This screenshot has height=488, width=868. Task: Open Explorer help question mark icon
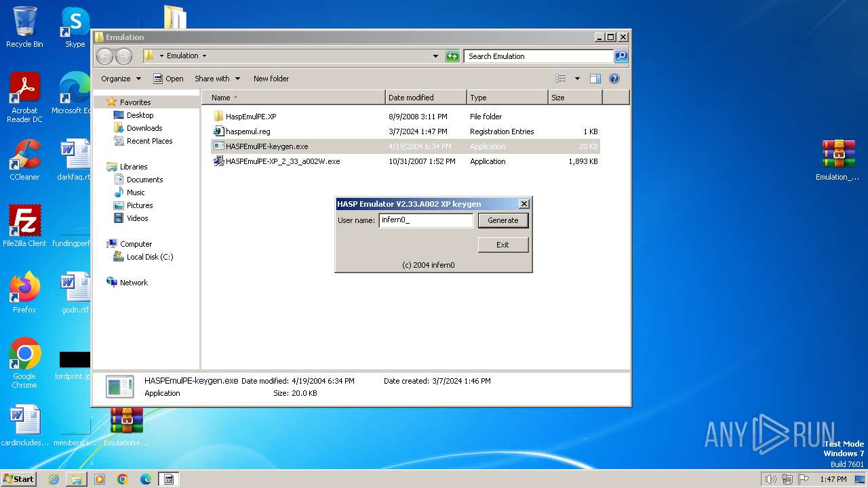point(614,79)
